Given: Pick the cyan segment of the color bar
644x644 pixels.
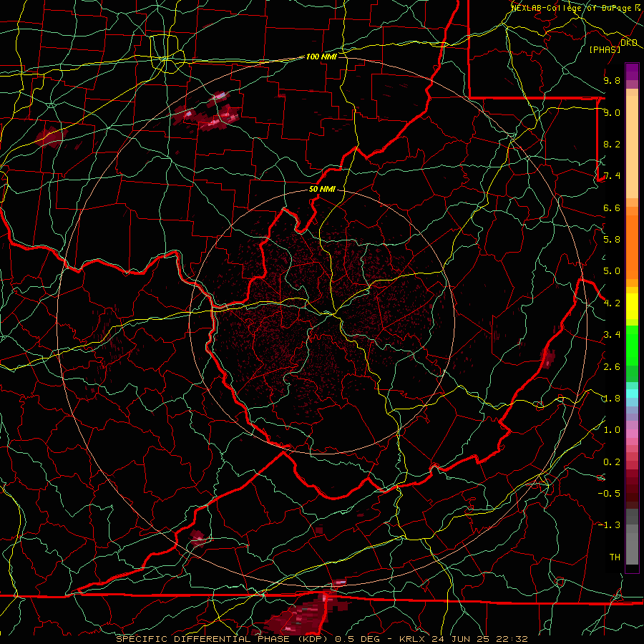Looking at the screenshot, I should [x=632, y=394].
